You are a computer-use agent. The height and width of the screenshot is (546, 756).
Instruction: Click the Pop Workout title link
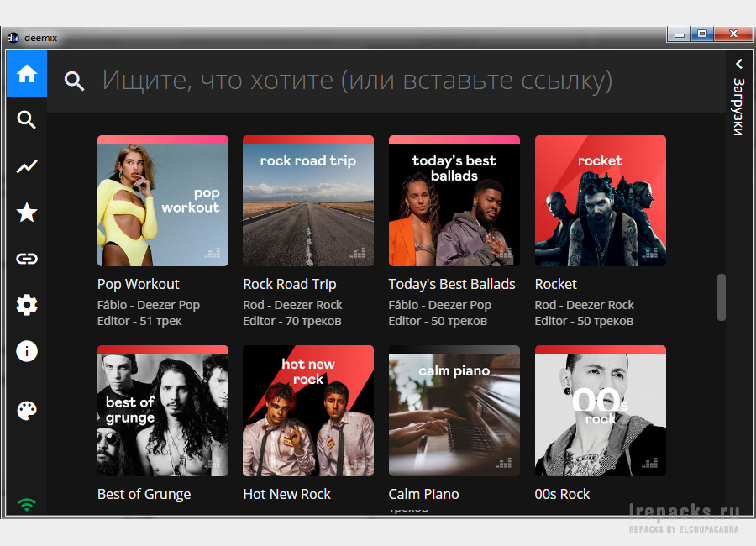pyautogui.click(x=139, y=284)
